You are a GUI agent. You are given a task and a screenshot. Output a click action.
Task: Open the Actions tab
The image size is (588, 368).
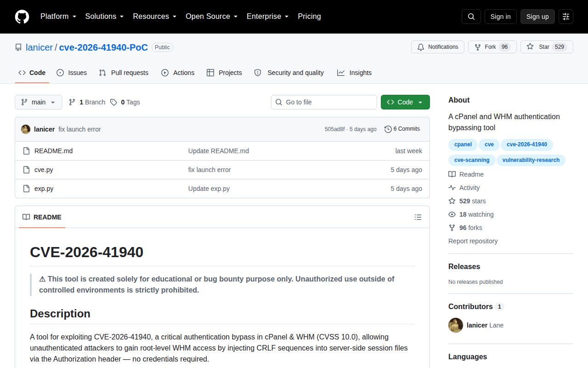point(178,73)
